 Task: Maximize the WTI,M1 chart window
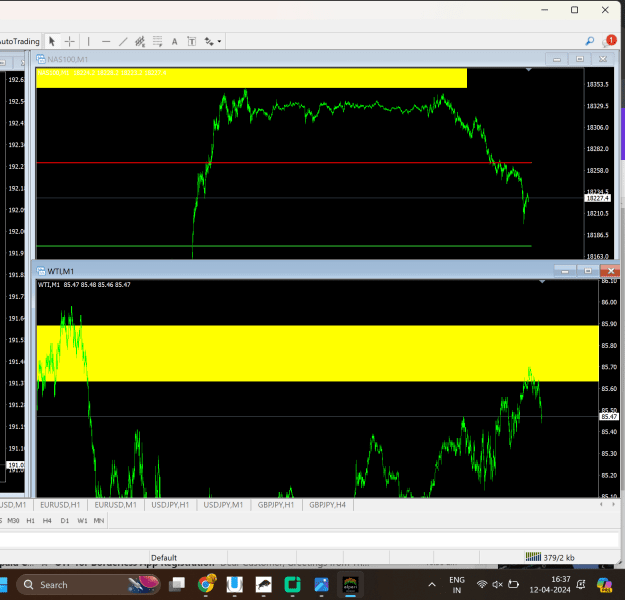(x=588, y=271)
